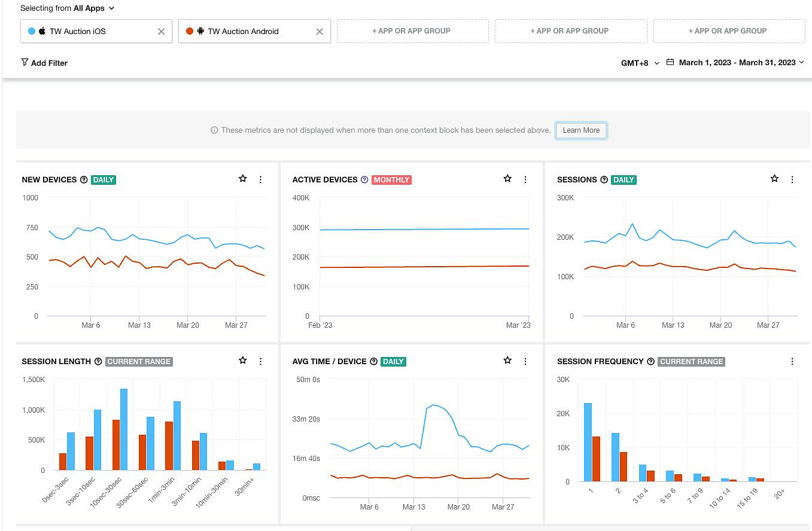Star the SESSIONS chart
812x531 pixels.
click(775, 179)
